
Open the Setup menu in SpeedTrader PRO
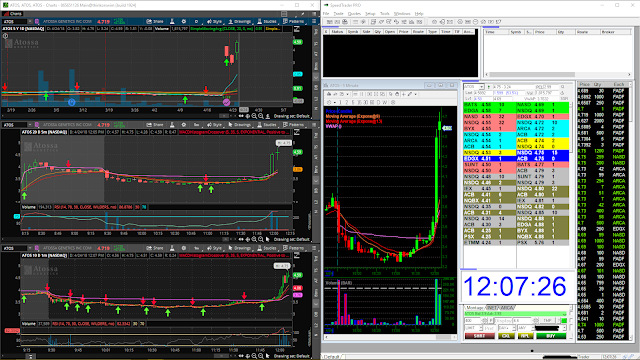tap(370, 13)
